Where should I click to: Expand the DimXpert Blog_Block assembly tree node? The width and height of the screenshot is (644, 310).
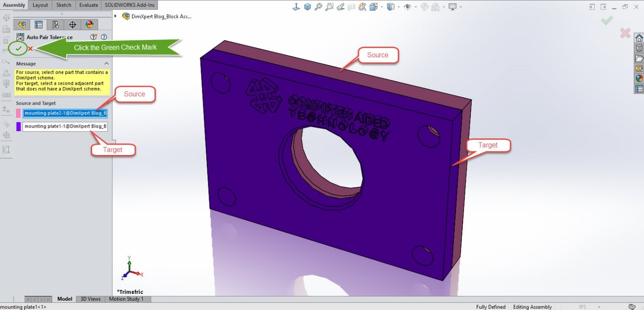click(116, 16)
